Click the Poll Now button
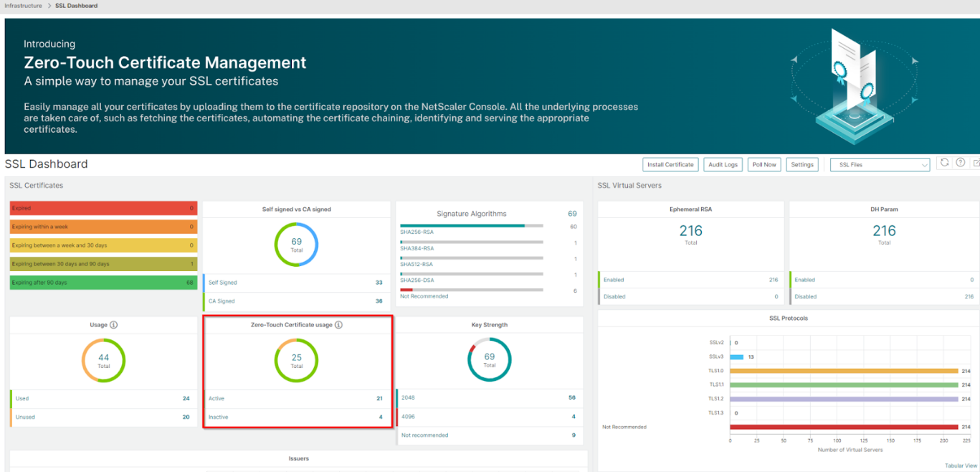 [x=764, y=164]
